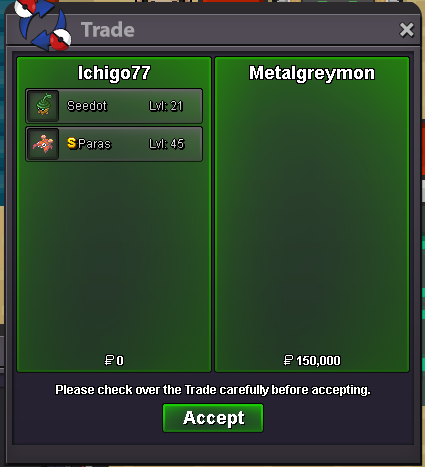Click Seedot's Lvl: 21 text
The width and height of the screenshot is (425, 467).
(166, 106)
